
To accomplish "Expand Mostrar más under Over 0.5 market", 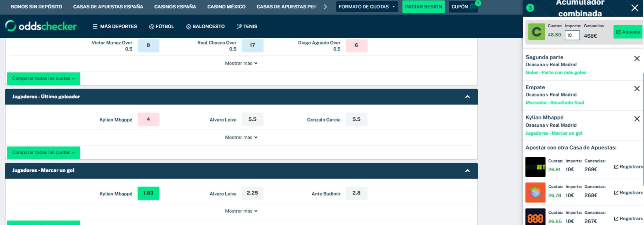I will pyautogui.click(x=241, y=63).
